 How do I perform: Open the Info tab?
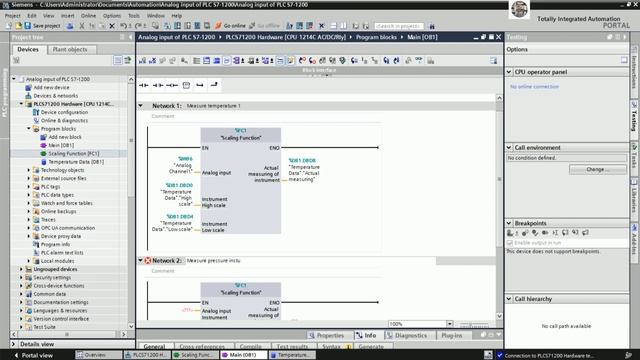coord(366,336)
